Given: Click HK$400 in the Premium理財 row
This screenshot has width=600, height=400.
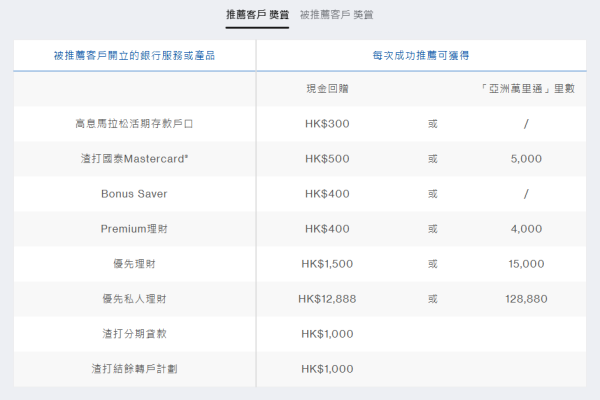Looking at the screenshot, I should (x=327, y=229).
